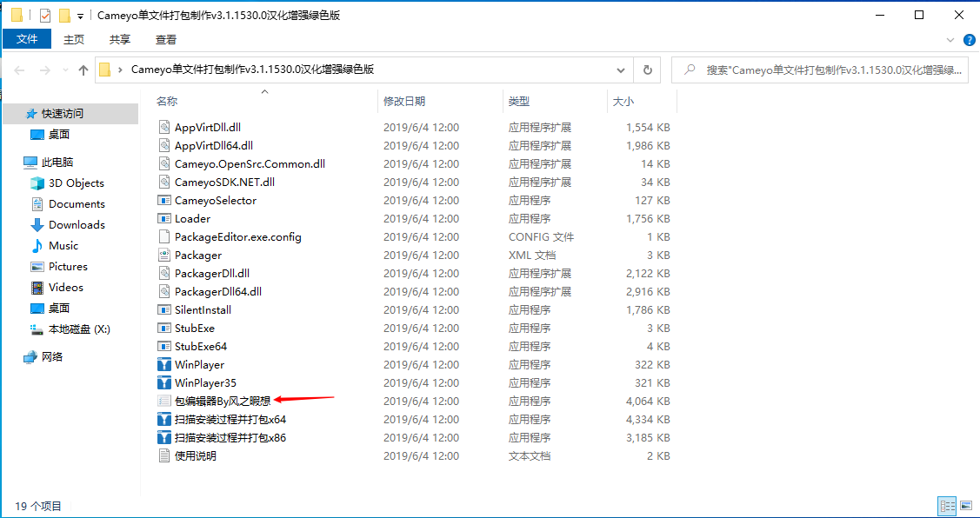980x518 pixels.
Task: Click the Refresh button beside address bar
Action: tap(648, 70)
